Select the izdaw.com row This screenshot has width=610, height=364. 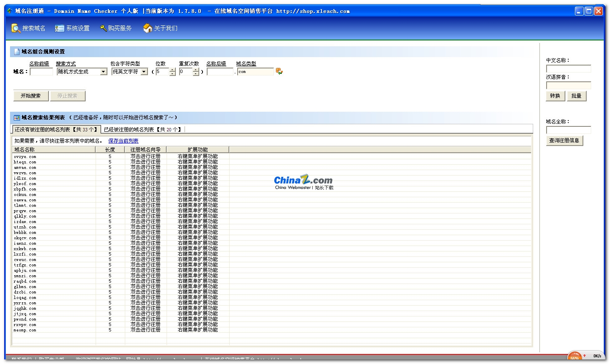[x=271, y=221]
